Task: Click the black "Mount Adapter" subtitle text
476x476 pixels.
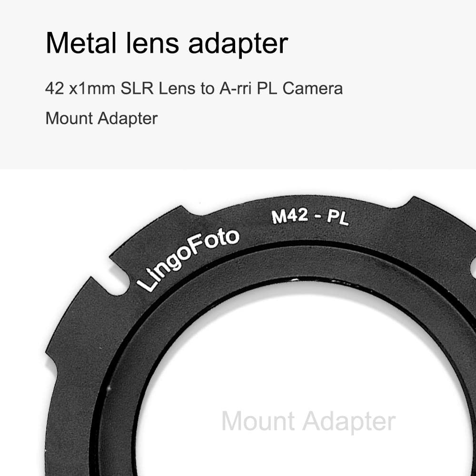Action: click(101, 119)
